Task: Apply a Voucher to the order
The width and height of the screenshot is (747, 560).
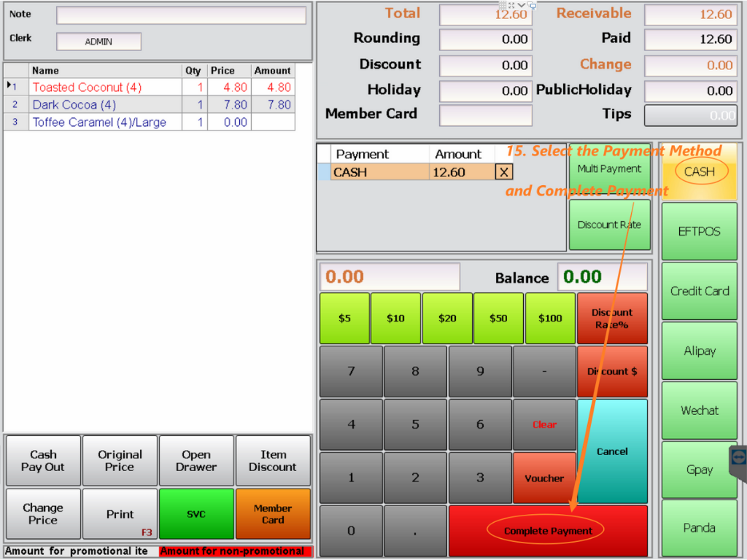Action: (x=544, y=478)
